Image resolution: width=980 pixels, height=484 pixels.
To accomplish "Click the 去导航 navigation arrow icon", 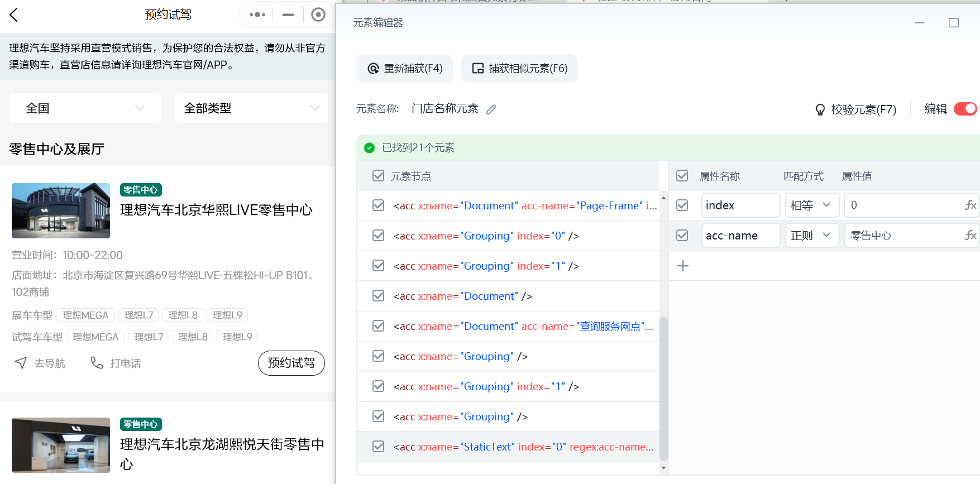I will [x=21, y=363].
